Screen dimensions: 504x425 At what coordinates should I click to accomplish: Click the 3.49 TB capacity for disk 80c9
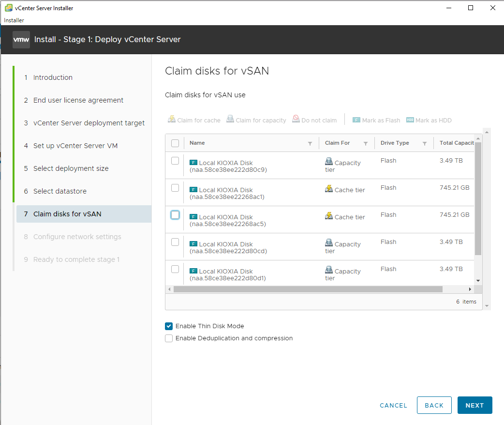pyautogui.click(x=451, y=161)
